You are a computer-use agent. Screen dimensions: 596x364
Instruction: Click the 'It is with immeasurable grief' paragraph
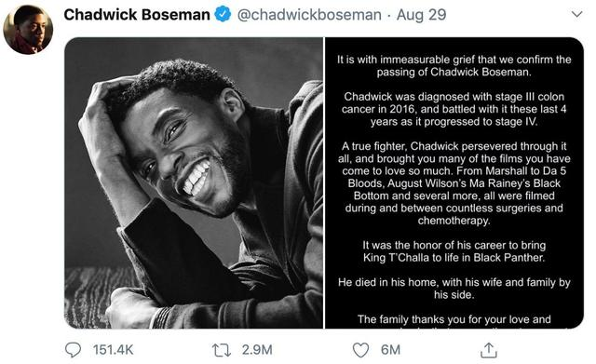point(454,66)
